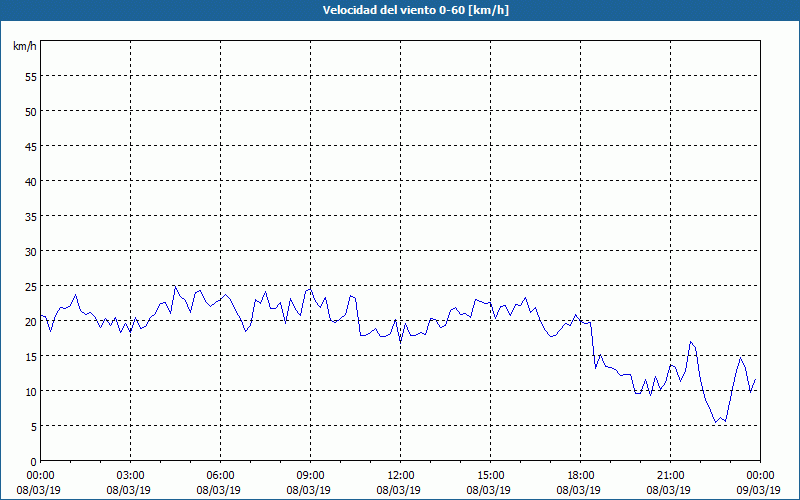Click the 08/03/19 date under 12:00
The image size is (800, 500).
[x=398, y=490]
